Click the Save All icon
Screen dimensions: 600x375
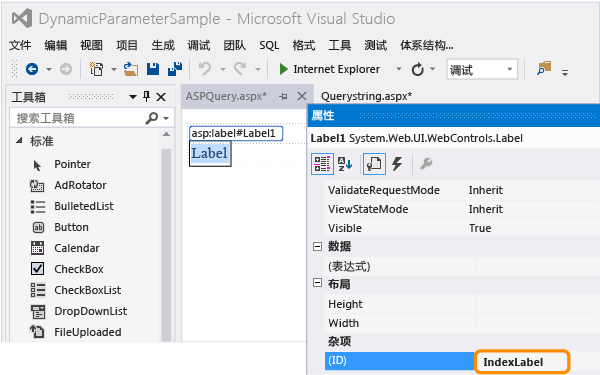pos(175,69)
